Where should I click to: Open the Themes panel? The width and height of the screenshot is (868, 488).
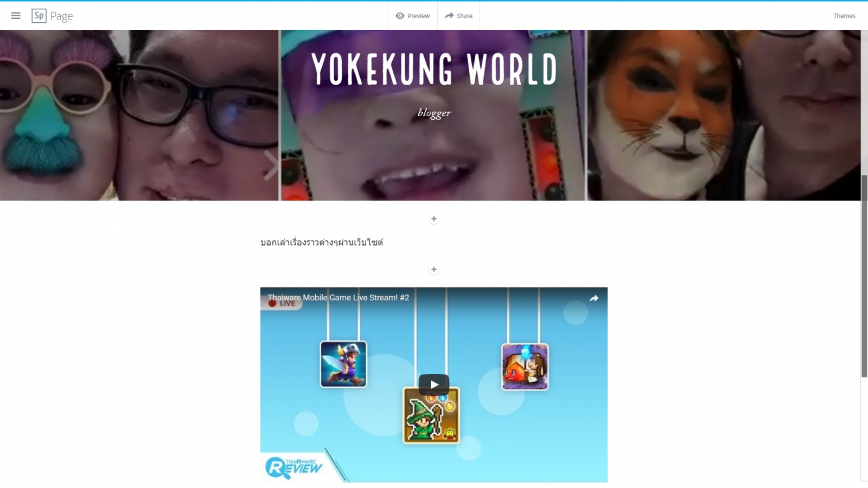pyautogui.click(x=844, y=16)
